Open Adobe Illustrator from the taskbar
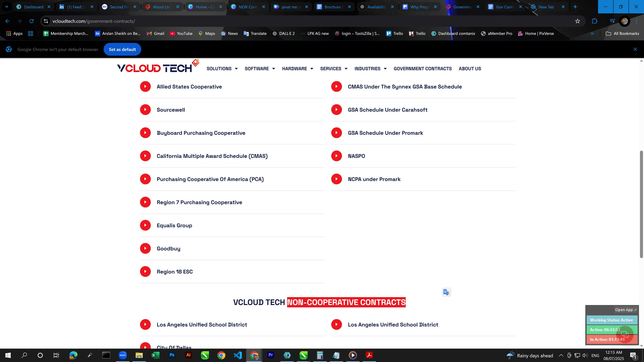 189,355
